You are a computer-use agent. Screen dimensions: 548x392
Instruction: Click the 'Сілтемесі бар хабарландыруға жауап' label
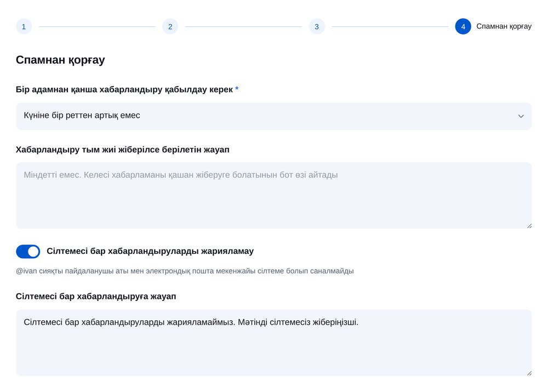[x=96, y=297]
